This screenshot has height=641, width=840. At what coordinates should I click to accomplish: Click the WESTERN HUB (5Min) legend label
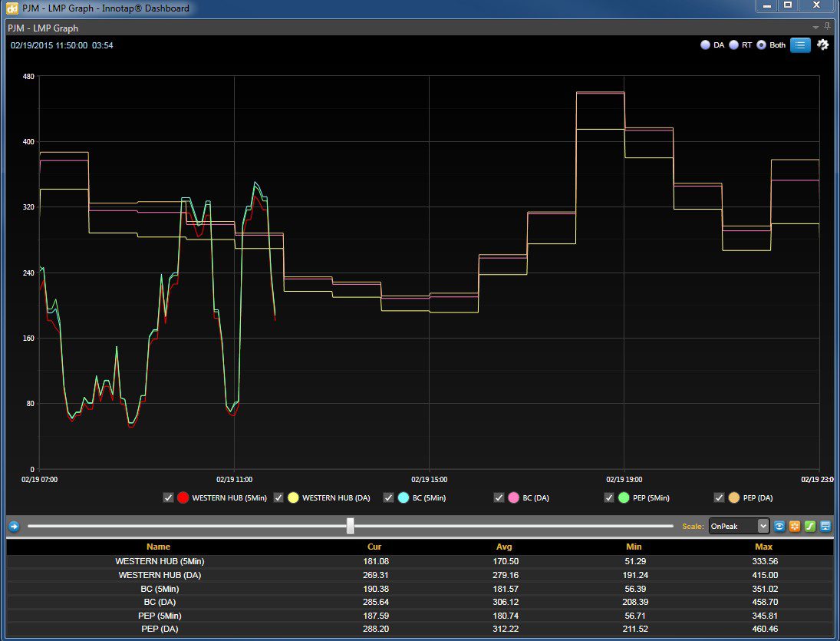point(229,498)
